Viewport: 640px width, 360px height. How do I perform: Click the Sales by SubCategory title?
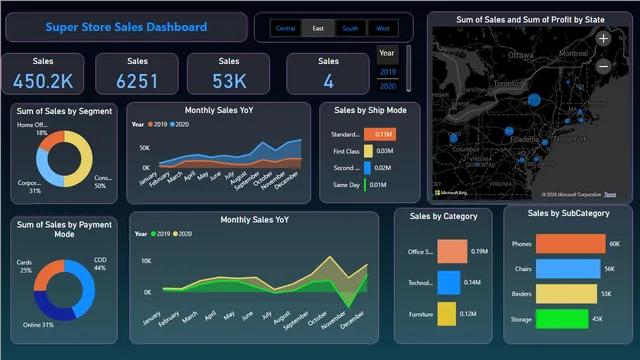[569, 213]
